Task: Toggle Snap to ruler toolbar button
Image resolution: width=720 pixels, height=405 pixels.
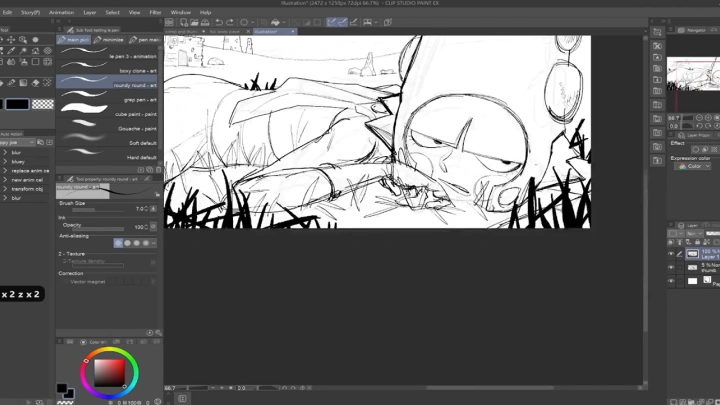Action: pyautogui.click(x=331, y=22)
